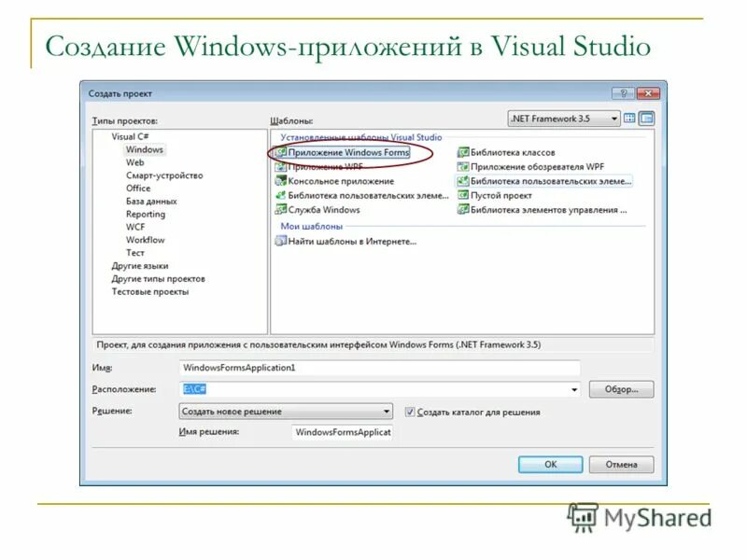Click Консольное приложение template label
The image size is (747, 560).
click(341, 181)
